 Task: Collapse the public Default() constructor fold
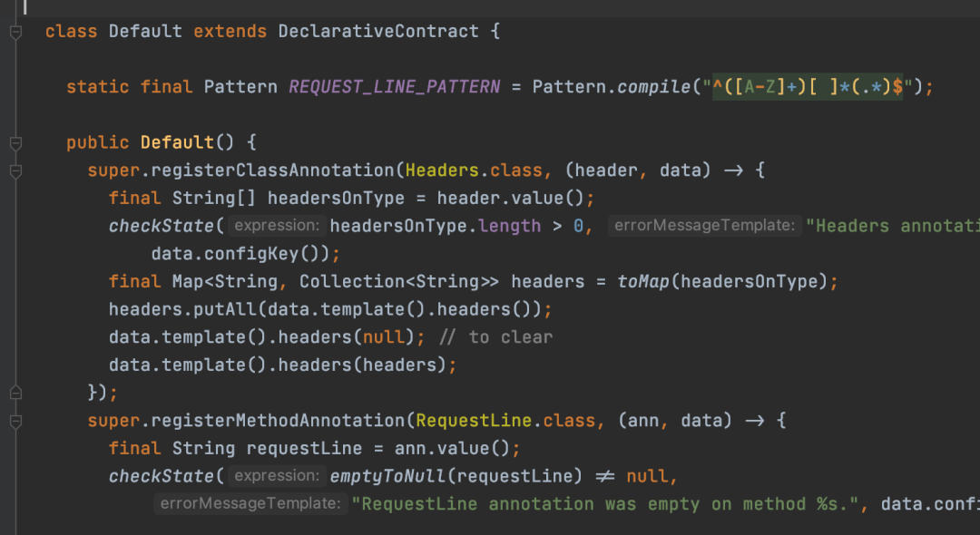16,143
